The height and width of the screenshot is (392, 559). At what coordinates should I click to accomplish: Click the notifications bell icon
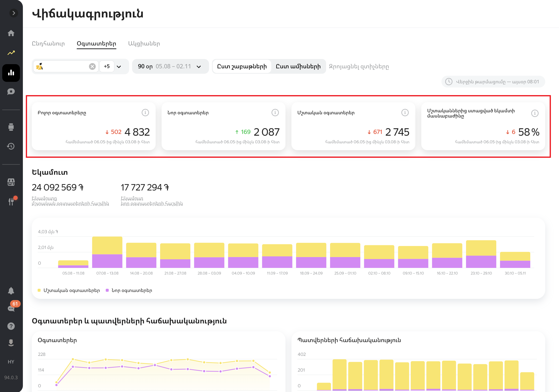click(11, 291)
